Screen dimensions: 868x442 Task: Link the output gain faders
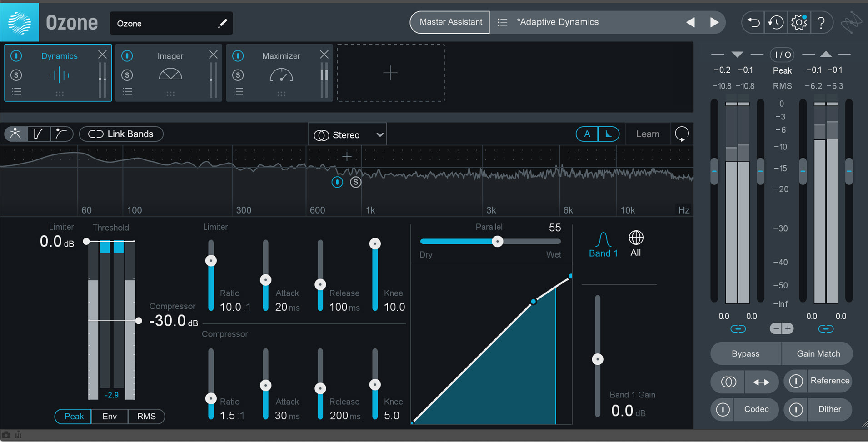coord(826,328)
